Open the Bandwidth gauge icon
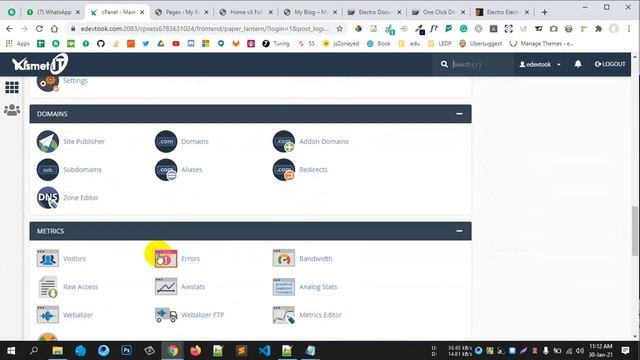Viewport: 640px width, 360px height. (x=284, y=258)
